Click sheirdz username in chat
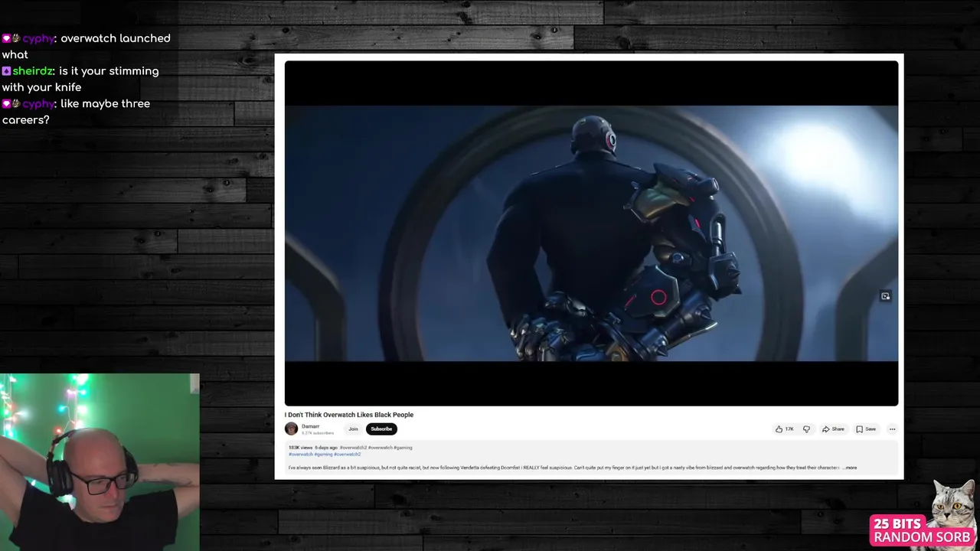The width and height of the screenshot is (980, 551). tap(32, 71)
